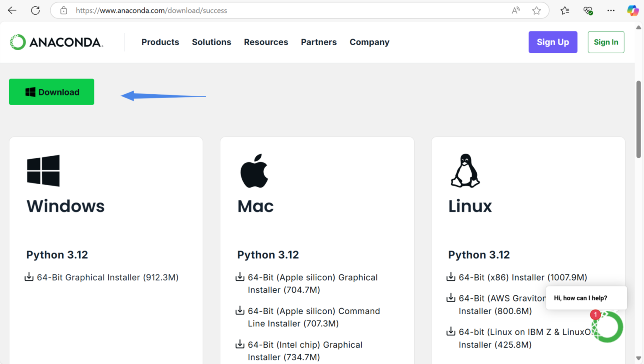644x364 pixels.
Task: Open Browser Essentials heart icon
Action: point(588,10)
